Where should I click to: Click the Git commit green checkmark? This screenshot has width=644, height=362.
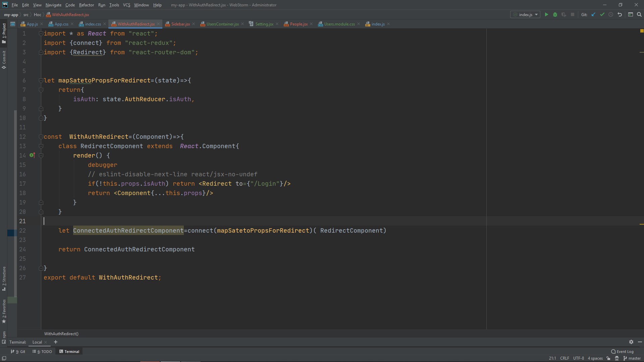tap(602, 14)
